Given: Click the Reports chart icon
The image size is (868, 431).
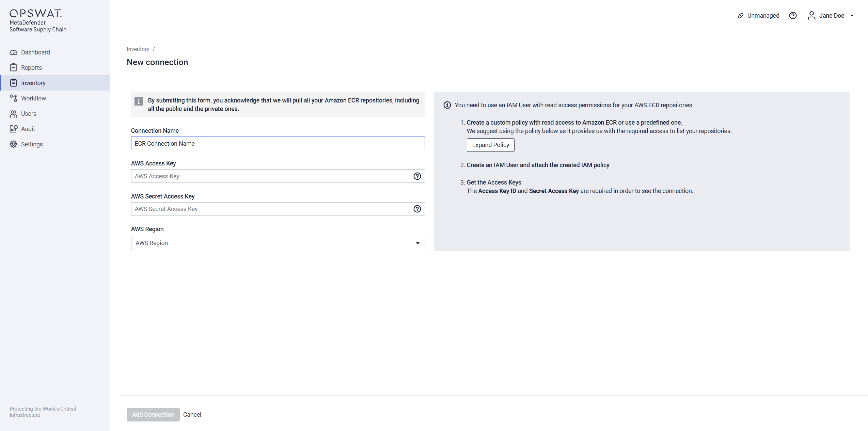Looking at the screenshot, I should 13,68.
